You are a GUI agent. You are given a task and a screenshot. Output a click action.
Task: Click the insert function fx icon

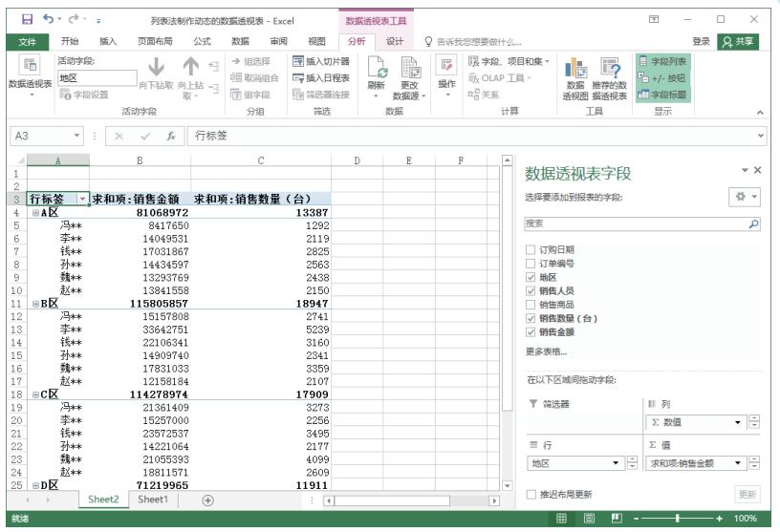[170, 136]
